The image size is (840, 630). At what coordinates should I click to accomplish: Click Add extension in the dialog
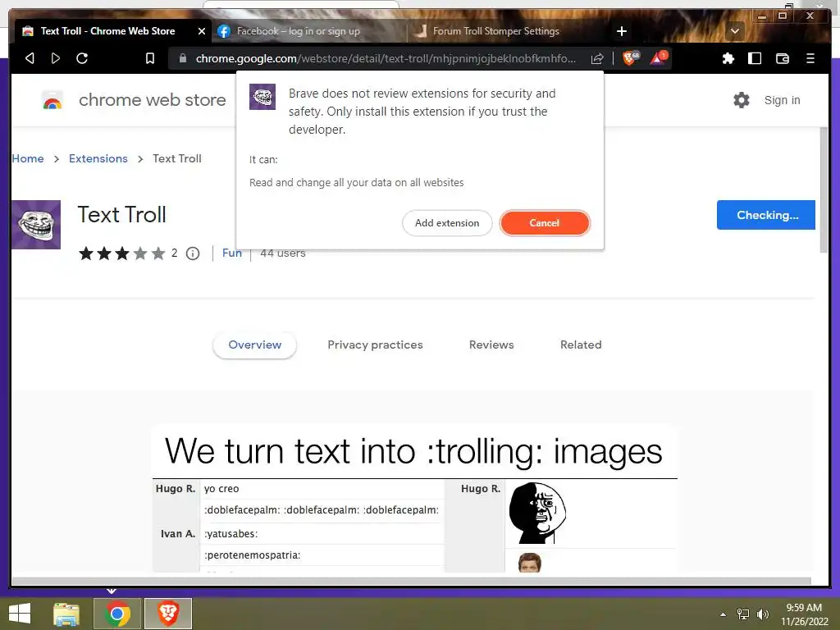pos(447,223)
